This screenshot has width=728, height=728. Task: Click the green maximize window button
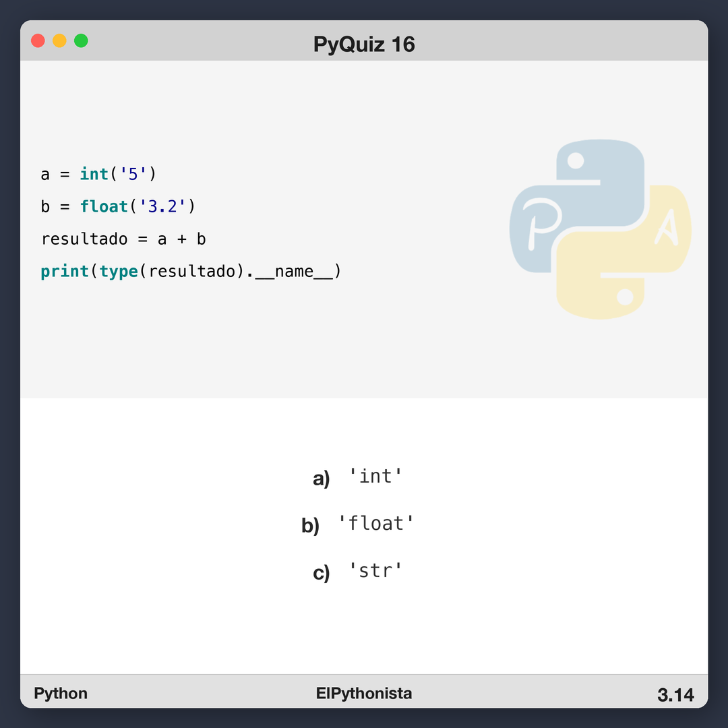(x=81, y=40)
